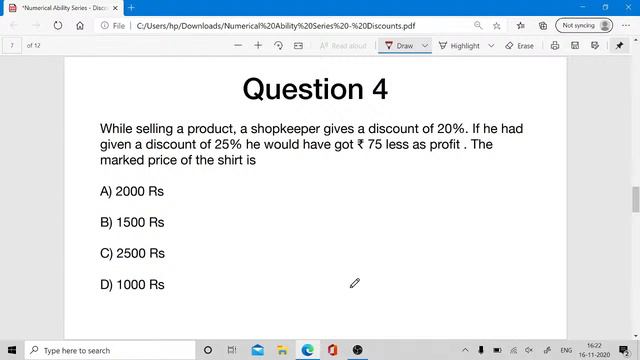The width and height of the screenshot is (640, 360).
Task: Open Cortana from the taskbar
Action: [x=208, y=350]
